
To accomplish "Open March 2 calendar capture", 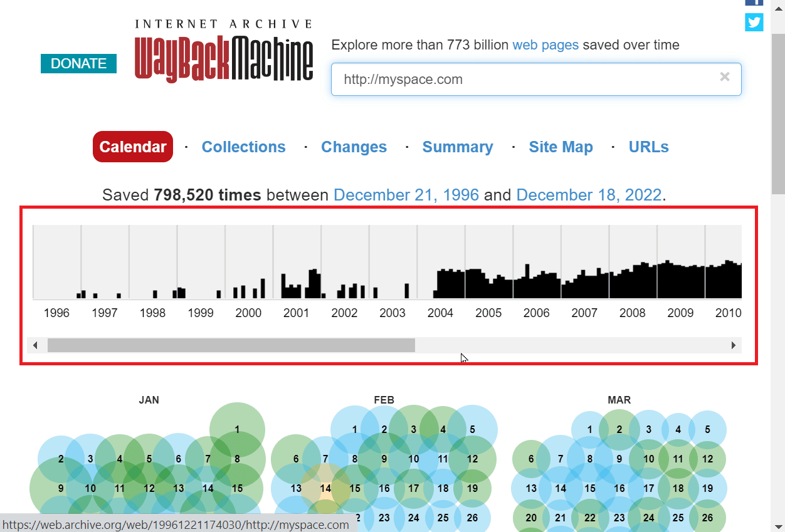I will 619,430.
